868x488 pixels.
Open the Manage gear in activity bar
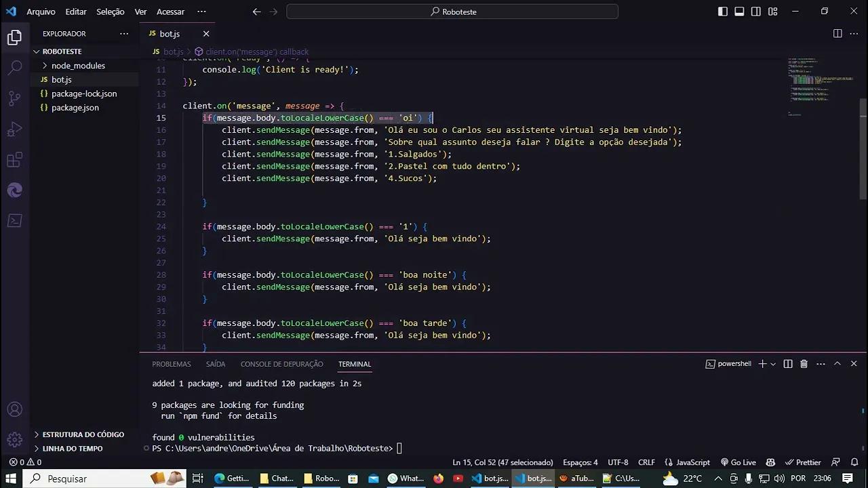pyautogui.click(x=14, y=440)
